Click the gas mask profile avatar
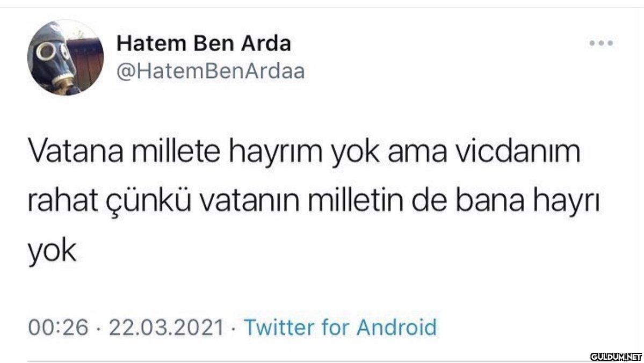644x363 pixels. 65,57
